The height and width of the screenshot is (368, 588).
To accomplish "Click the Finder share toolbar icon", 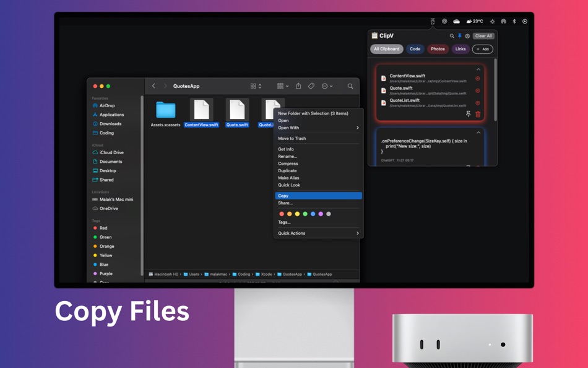I will click(x=298, y=86).
